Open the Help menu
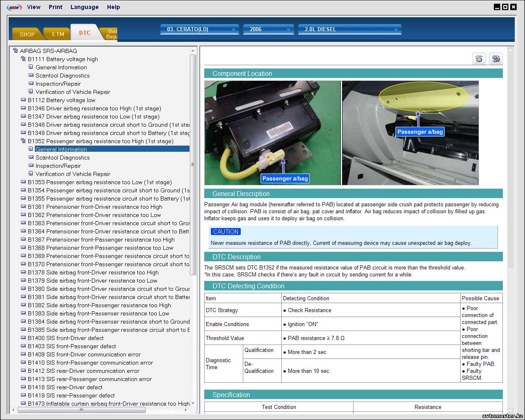This screenshot has height=420, width=525. coord(114,7)
